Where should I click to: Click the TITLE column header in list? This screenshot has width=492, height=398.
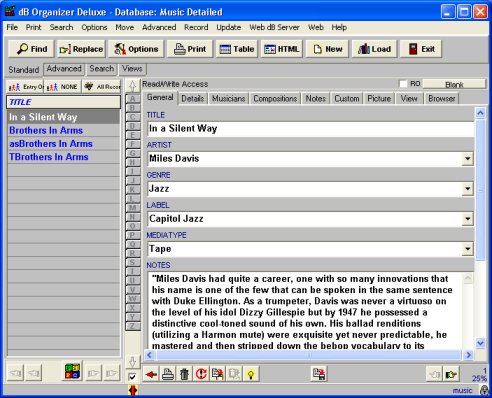63,102
